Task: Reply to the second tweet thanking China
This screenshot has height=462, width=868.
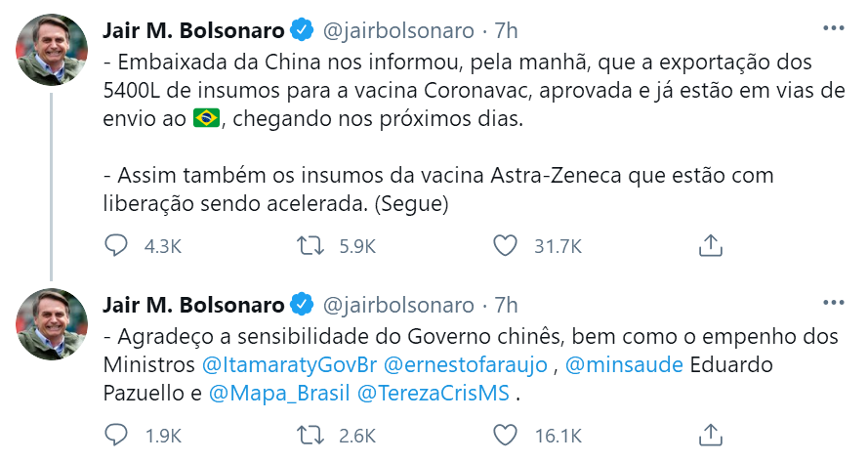Action: (x=116, y=434)
